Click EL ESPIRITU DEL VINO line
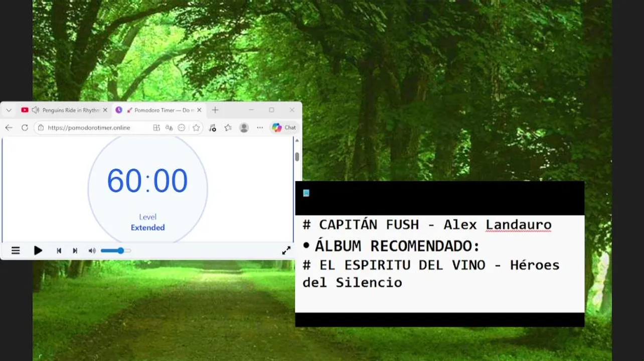Screen dimensions: 644x361 pyautogui.click(x=431, y=265)
